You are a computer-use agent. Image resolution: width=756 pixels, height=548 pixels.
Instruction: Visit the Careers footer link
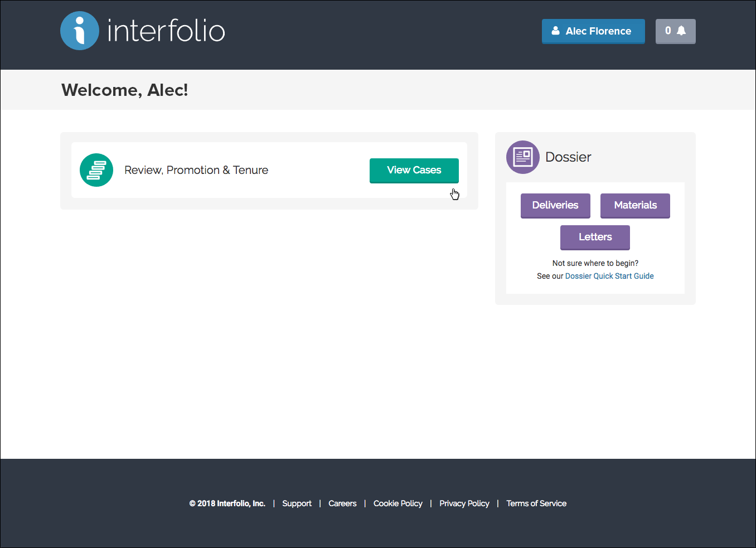(342, 503)
